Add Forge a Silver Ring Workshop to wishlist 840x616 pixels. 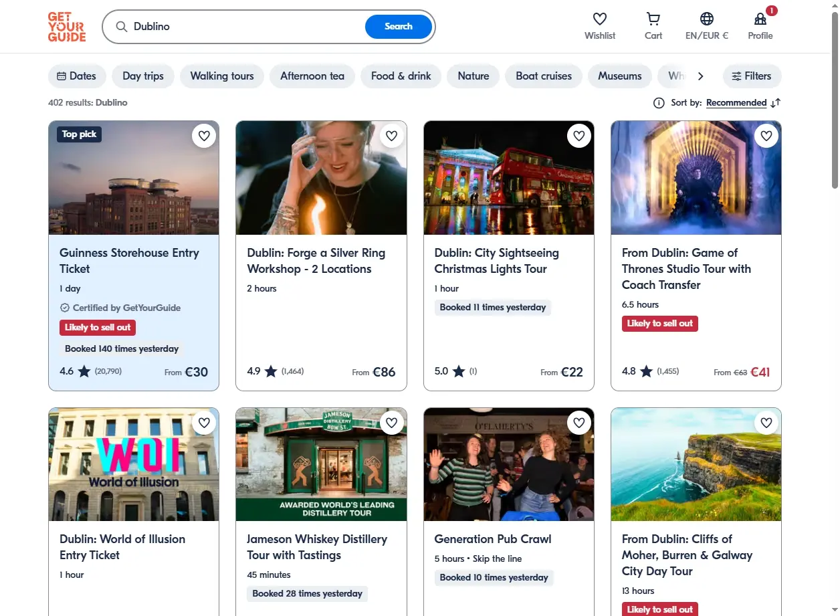coord(392,136)
